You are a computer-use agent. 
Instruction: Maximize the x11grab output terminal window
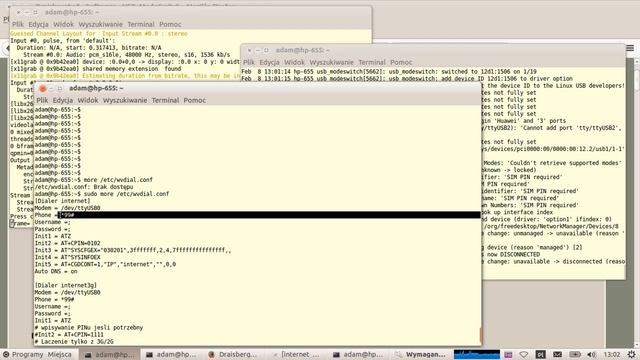[35, 12]
